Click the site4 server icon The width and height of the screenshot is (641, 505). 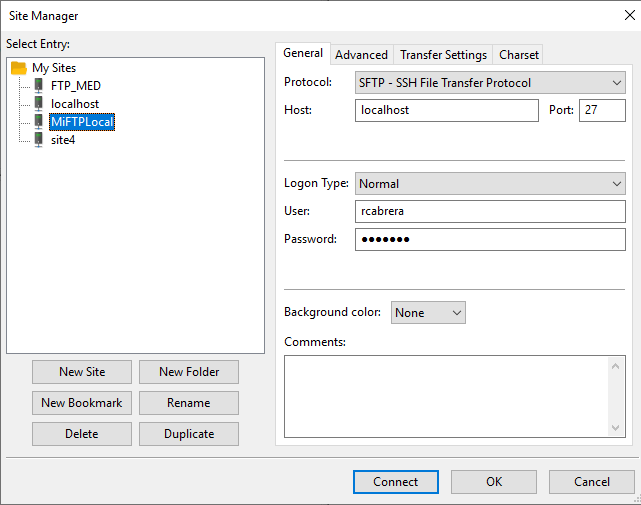[39, 140]
